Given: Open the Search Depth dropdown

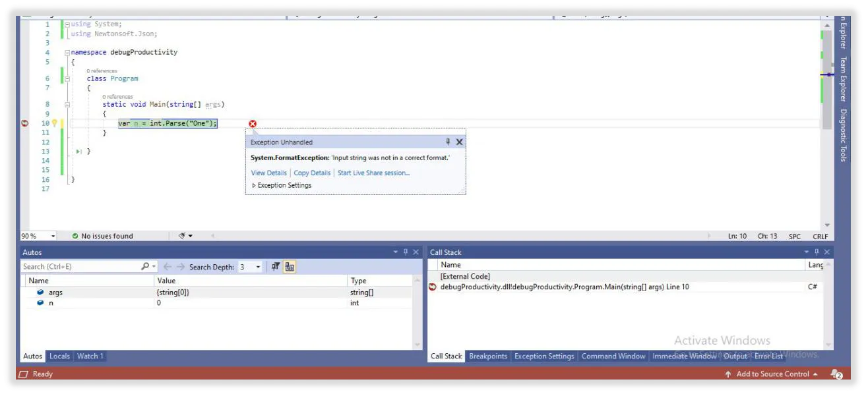Looking at the screenshot, I should point(258,267).
